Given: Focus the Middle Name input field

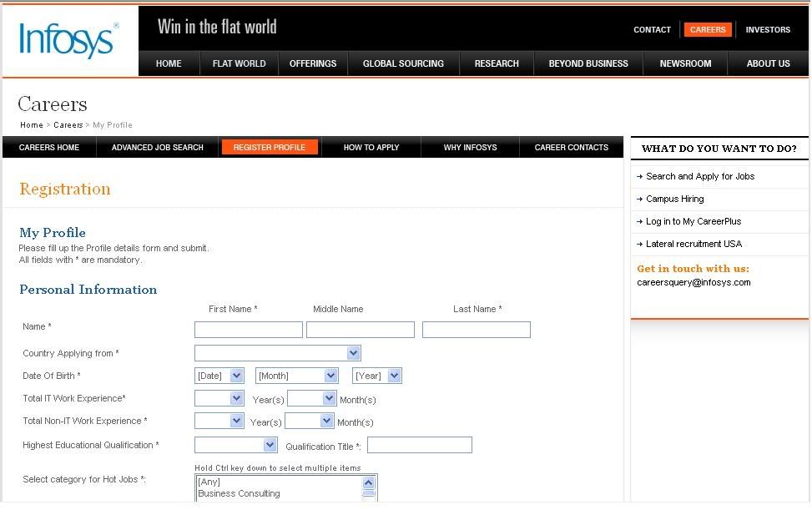Looking at the screenshot, I should [361, 330].
